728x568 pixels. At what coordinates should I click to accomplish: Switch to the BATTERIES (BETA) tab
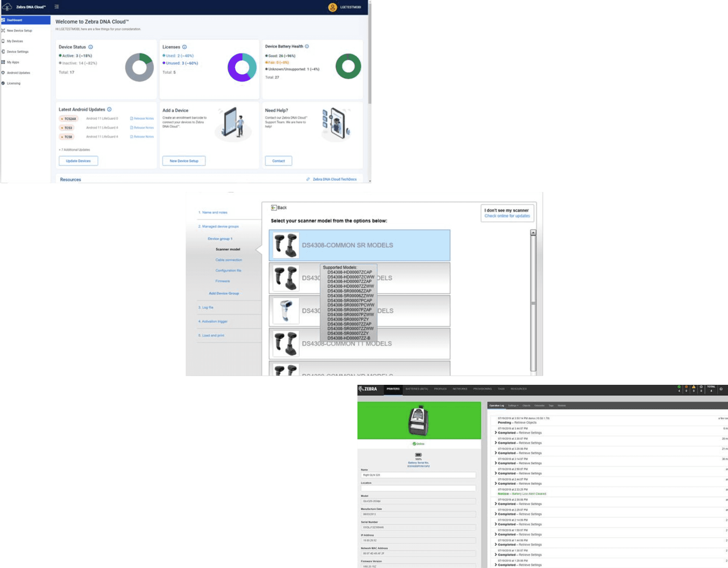coord(417,389)
